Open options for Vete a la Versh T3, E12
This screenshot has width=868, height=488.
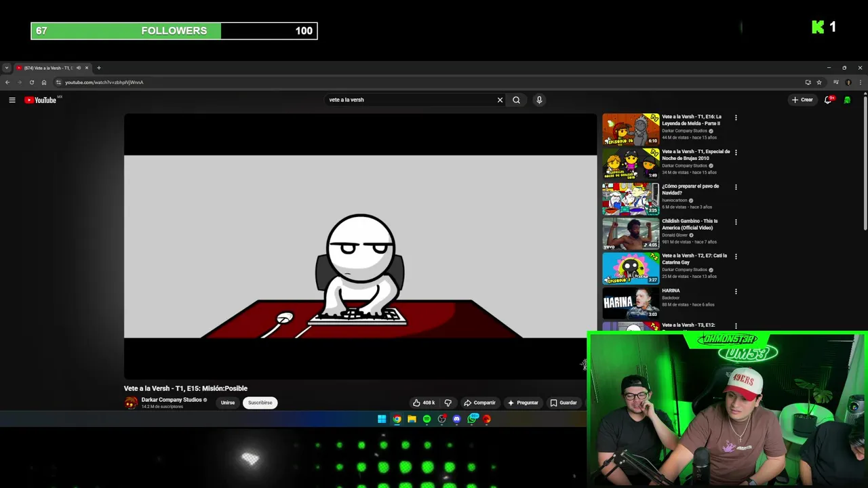(736, 326)
